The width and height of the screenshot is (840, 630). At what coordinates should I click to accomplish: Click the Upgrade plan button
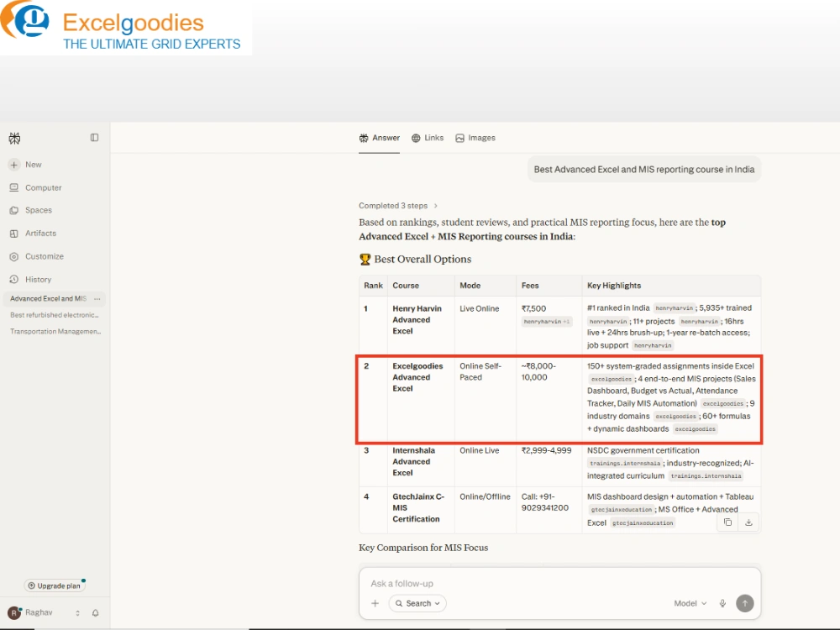tap(54, 585)
